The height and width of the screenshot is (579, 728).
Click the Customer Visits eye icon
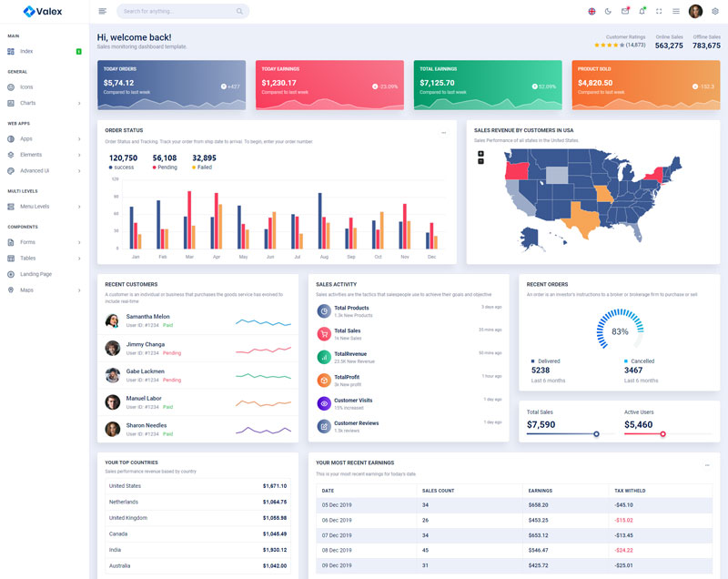(323, 402)
